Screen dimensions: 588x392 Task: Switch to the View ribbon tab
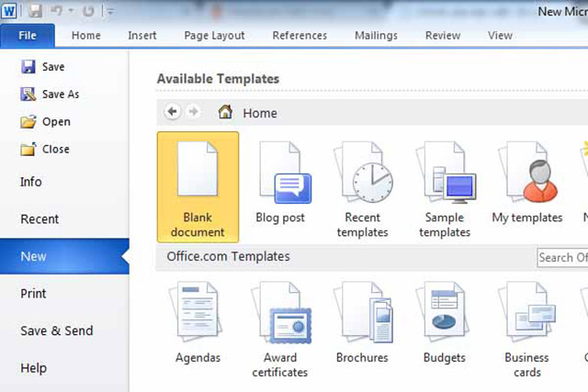[500, 36]
